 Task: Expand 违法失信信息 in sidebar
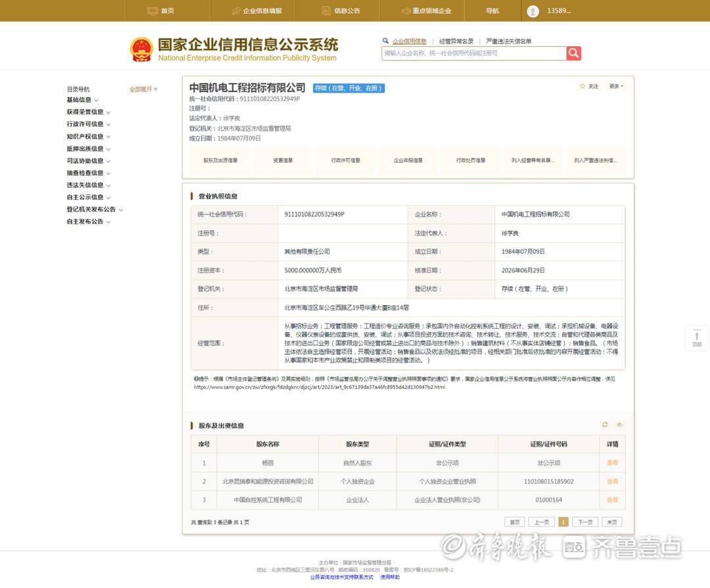pyautogui.click(x=88, y=185)
